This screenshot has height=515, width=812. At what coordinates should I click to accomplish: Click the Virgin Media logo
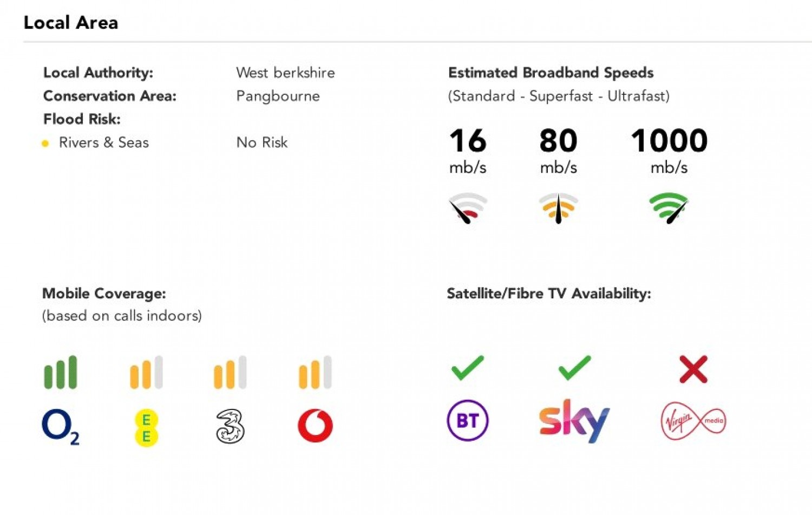[x=693, y=421]
